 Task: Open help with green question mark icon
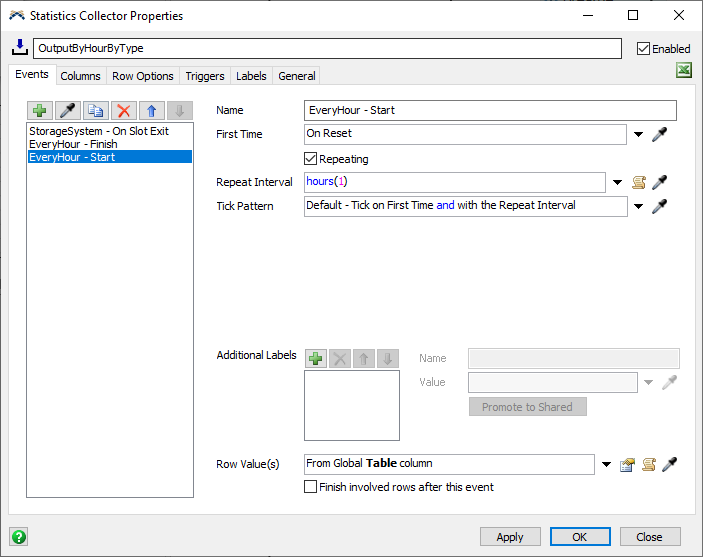19,536
